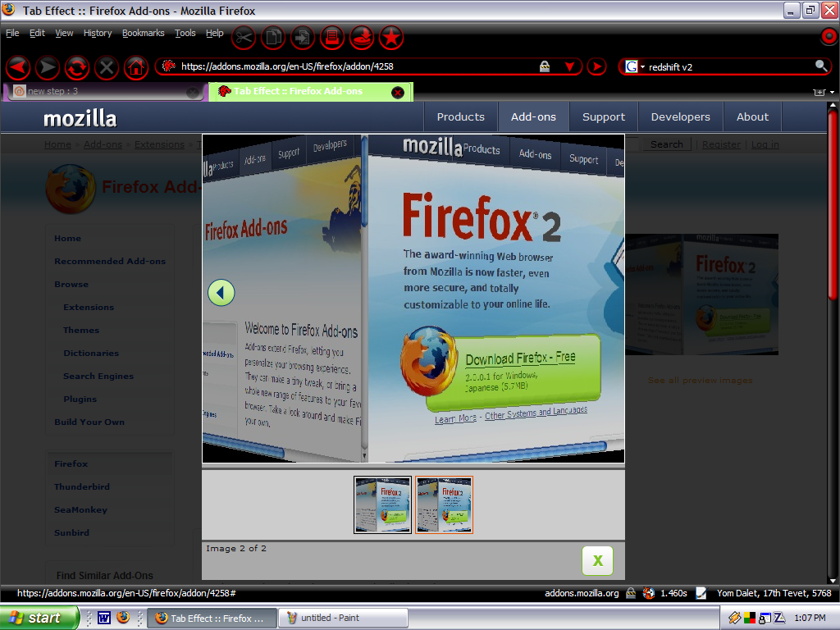Launch Firefox from the quick launch
The width and height of the screenshot is (840, 630).
123,617
